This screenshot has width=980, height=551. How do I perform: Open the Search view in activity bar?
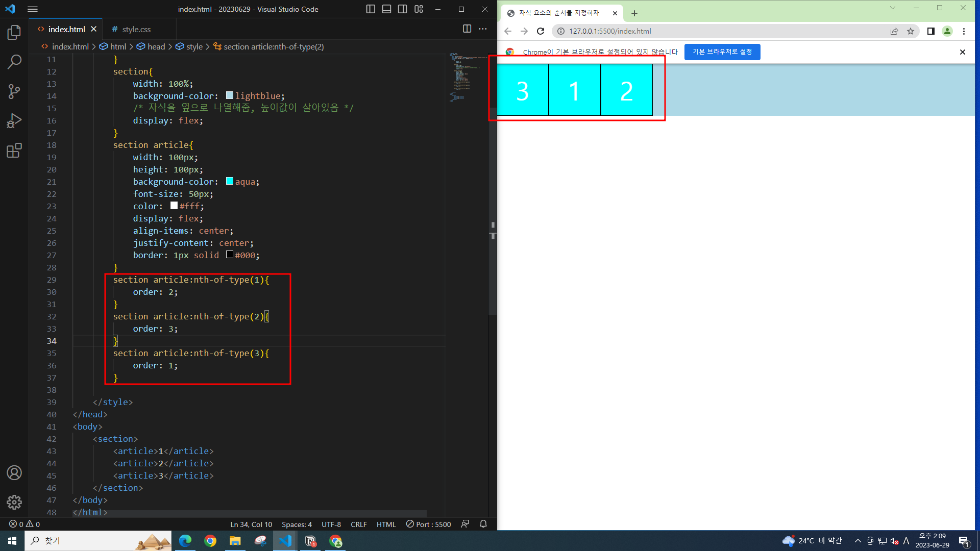(x=14, y=62)
